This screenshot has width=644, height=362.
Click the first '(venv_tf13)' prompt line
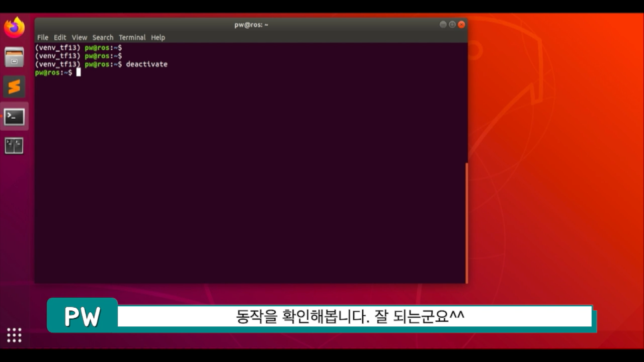78,47
